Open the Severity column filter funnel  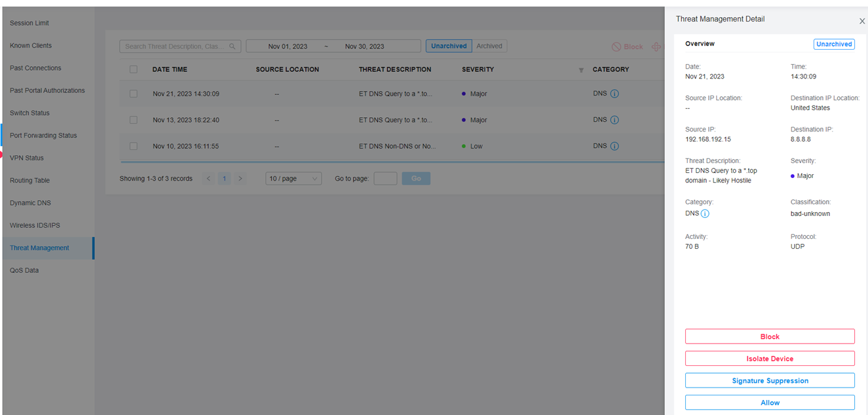(580, 69)
